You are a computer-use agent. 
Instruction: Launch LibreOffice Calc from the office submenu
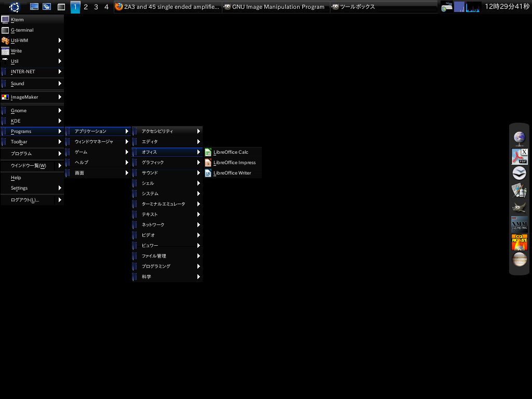[231, 152]
